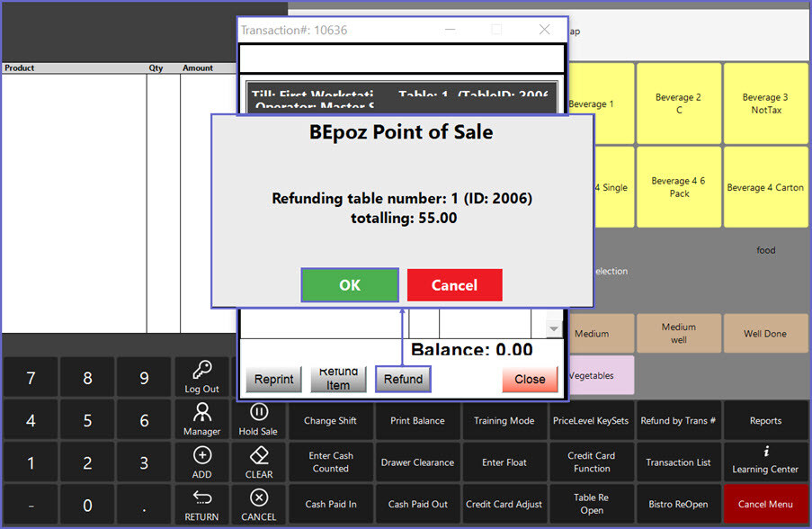Close the transaction window with Close button
Image resolution: width=812 pixels, height=529 pixels.
pos(530,379)
